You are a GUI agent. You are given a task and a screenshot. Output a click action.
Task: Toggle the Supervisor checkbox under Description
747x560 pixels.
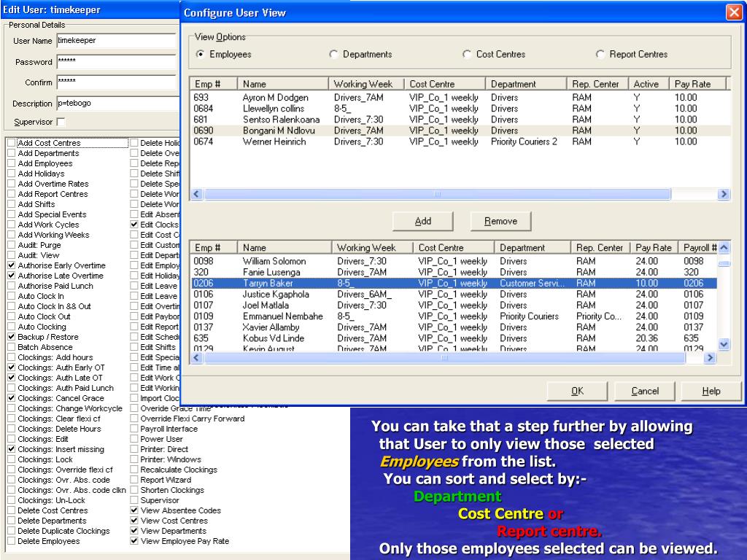pos(61,122)
